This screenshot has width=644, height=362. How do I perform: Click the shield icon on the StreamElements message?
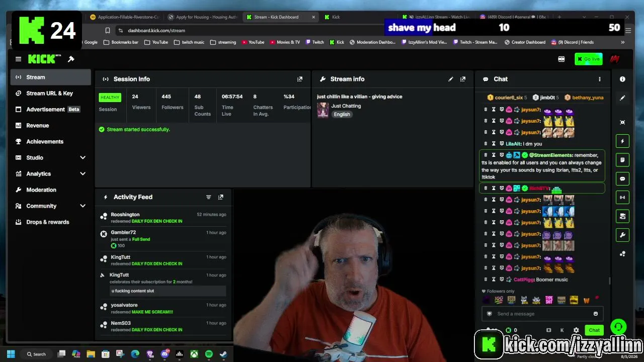(x=502, y=155)
